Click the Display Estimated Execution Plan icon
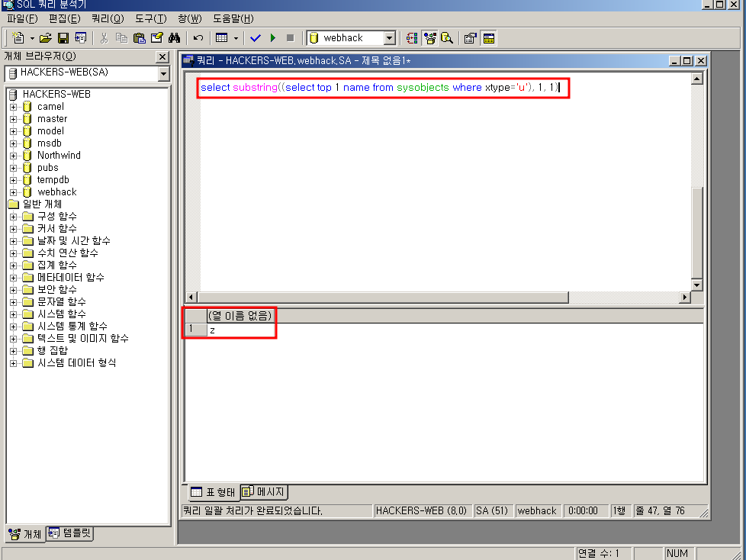This screenshot has width=746, height=560. [x=412, y=38]
